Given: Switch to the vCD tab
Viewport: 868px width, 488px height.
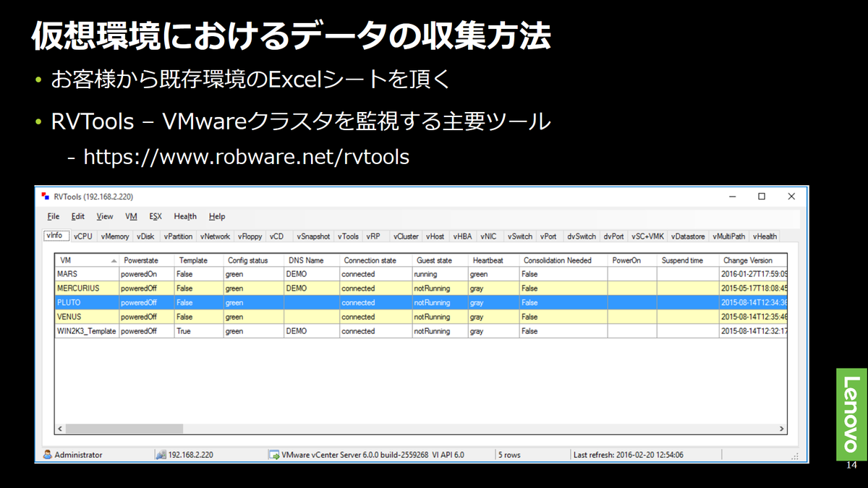Looking at the screenshot, I should 276,236.
